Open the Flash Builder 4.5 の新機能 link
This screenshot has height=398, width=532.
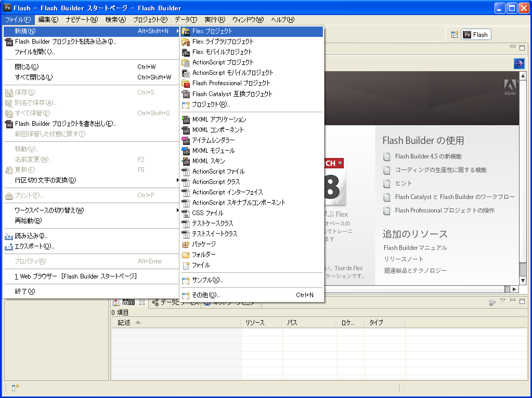(428, 156)
